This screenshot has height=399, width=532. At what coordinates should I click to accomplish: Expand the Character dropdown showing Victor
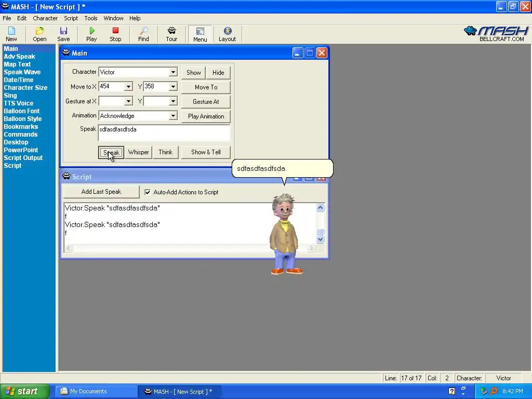[173, 72]
